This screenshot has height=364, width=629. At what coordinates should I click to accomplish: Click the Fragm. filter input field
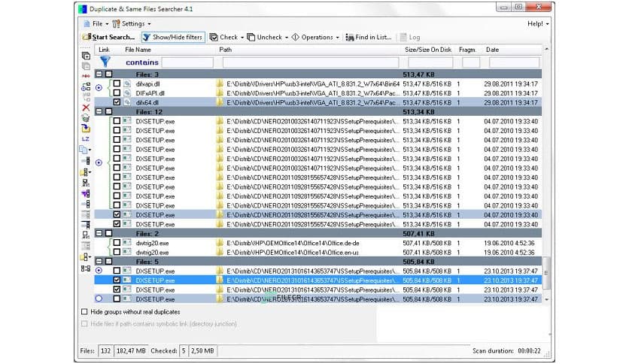click(471, 62)
